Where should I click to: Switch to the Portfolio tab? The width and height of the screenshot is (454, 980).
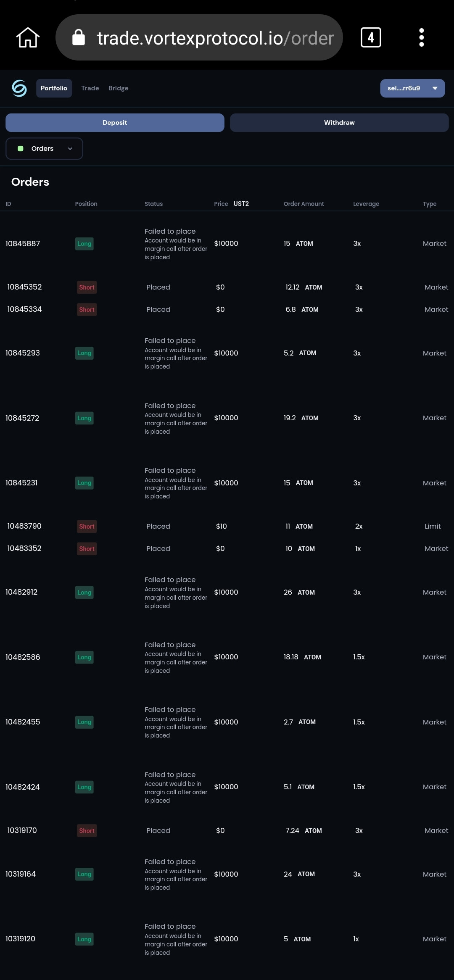pos(54,88)
